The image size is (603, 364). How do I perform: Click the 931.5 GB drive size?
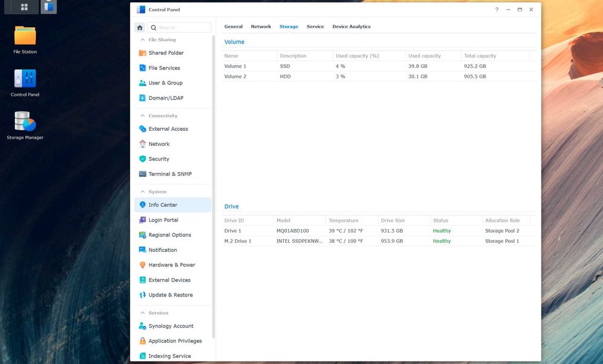pyautogui.click(x=392, y=231)
